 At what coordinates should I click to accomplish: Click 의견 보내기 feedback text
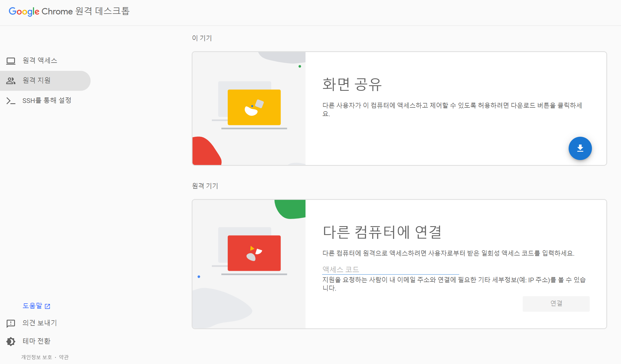coord(40,323)
